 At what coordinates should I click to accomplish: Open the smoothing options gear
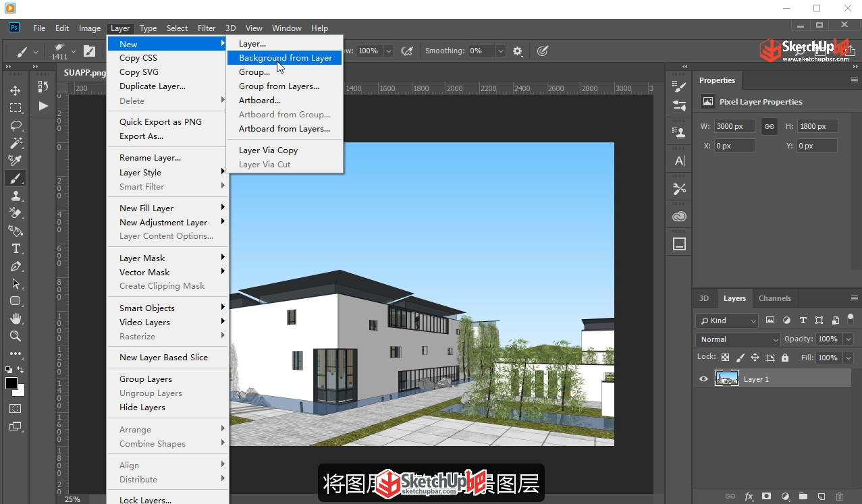pyautogui.click(x=518, y=51)
